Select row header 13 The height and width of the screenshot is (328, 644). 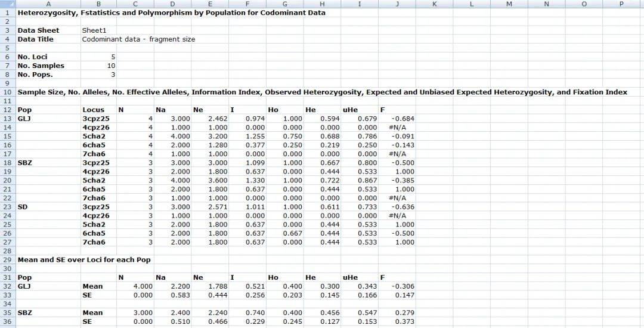click(x=7, y=119)
